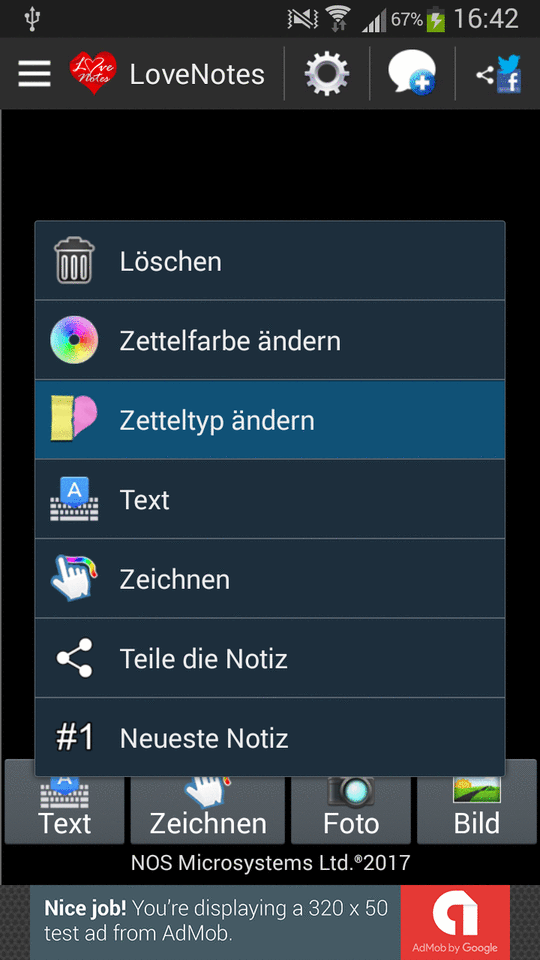Viewport: 540px width, 960px height.
Task: Open Twitter/Facebook share icon in toolbar
Action: coord(499,74)
